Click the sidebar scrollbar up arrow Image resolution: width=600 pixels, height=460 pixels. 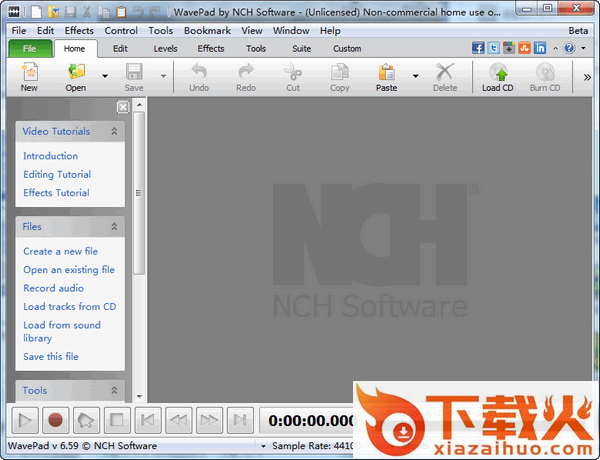pos(139,104)
